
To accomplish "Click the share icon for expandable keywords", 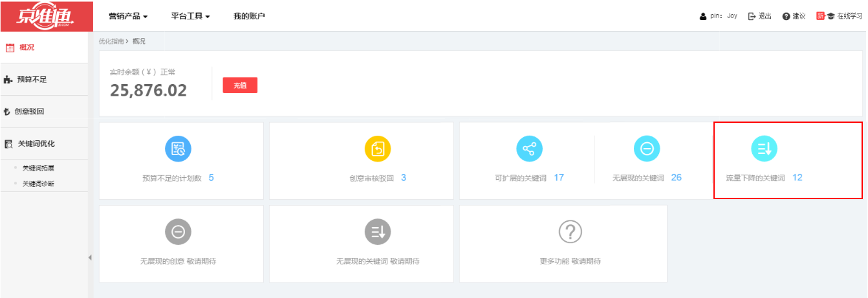I will [529, 149].
